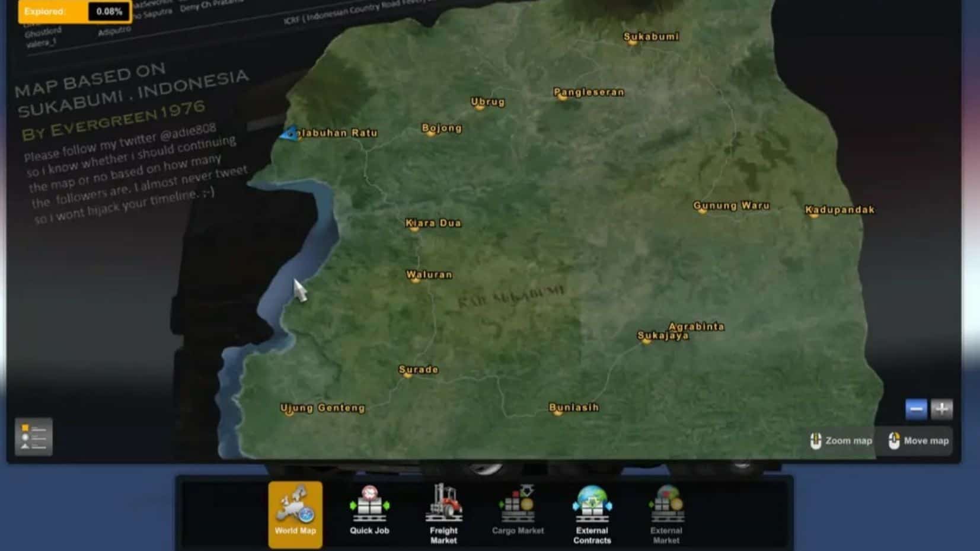Image resolution: width=980 pixels, height=551 pixels.
Task: Click the Zoom map mouse hint
Action: 841,441
